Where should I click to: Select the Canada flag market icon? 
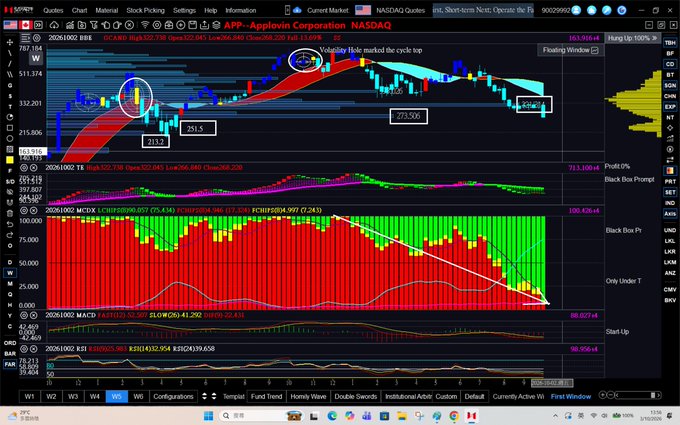25,25
